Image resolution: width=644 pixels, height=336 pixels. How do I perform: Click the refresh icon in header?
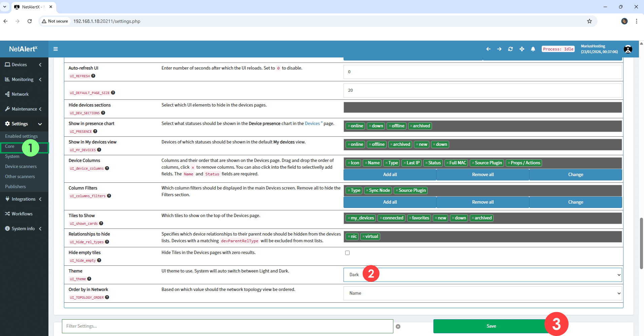(510, 49)
